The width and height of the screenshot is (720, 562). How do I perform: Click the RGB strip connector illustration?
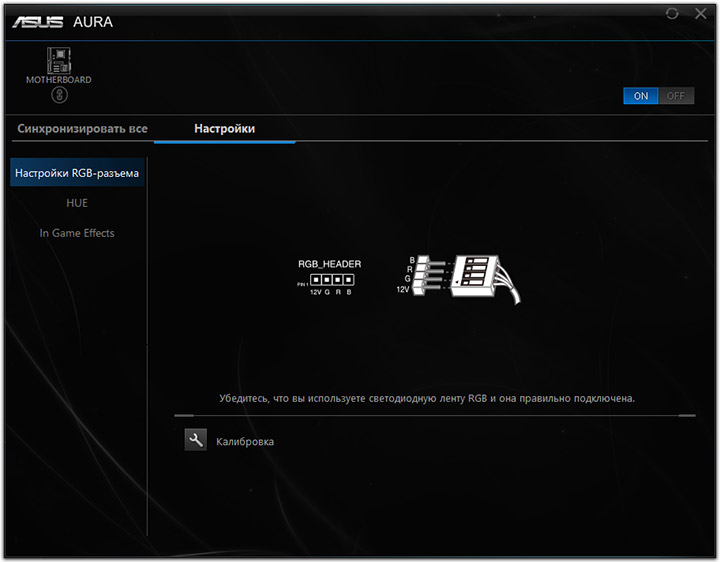pyautogui.click(x=458, y=279)
